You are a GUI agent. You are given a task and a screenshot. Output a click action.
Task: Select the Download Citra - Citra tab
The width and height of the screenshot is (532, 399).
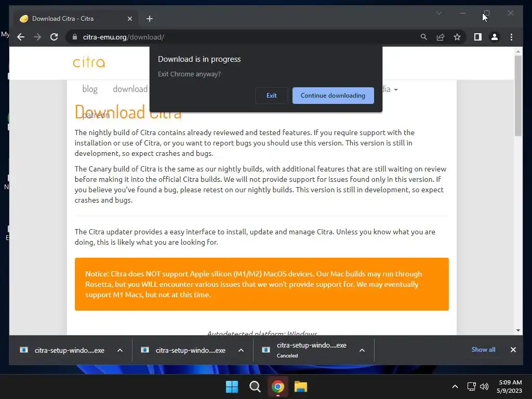pos(76,19)
